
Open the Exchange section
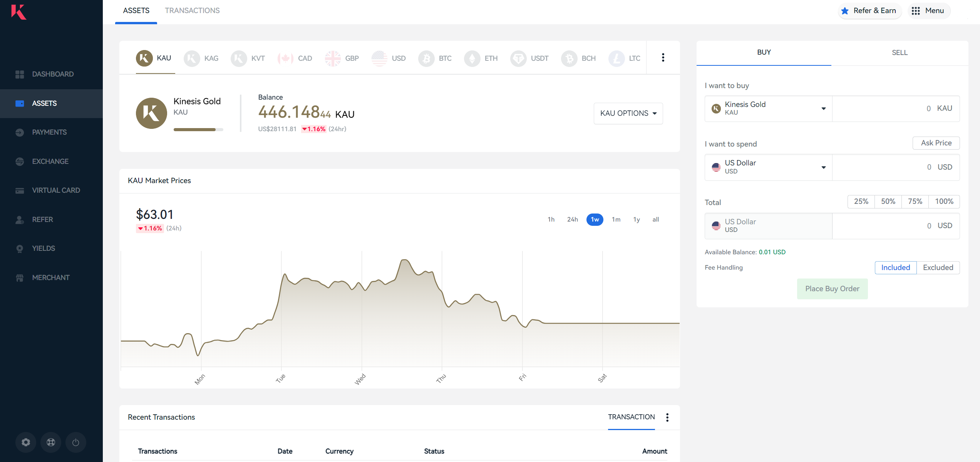51,162
